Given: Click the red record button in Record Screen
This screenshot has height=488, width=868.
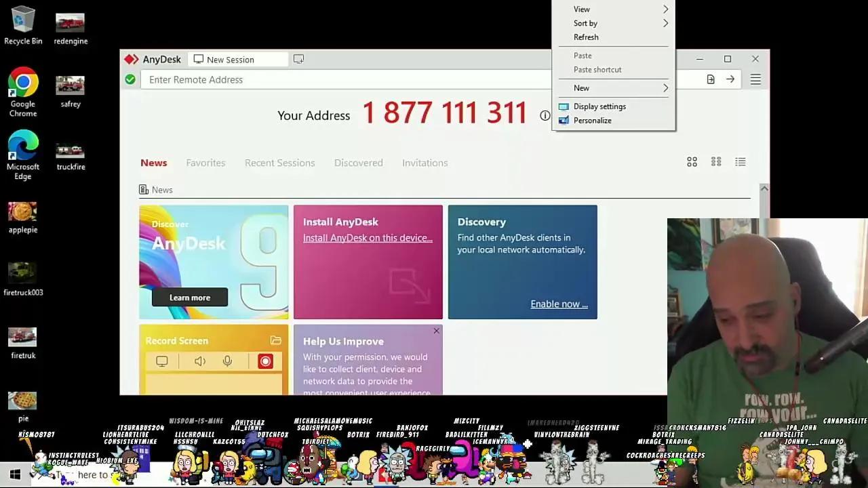Looking at the screenshot, I should tap(265, 361).
